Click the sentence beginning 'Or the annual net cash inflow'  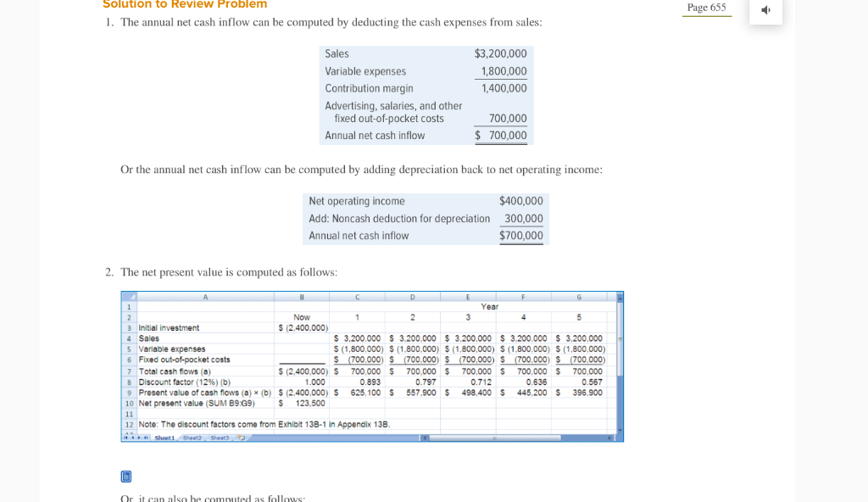pyautogui.click(x=361, y=170)
